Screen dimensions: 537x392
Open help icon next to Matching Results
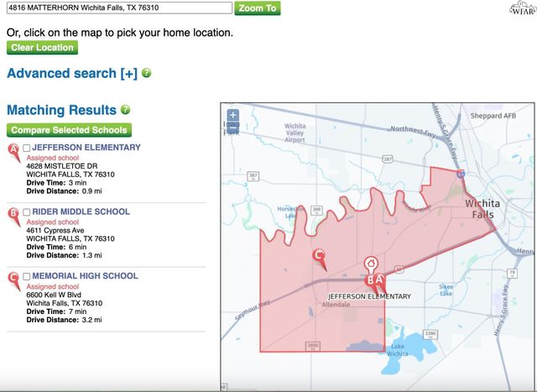click(x=126, y=110)
